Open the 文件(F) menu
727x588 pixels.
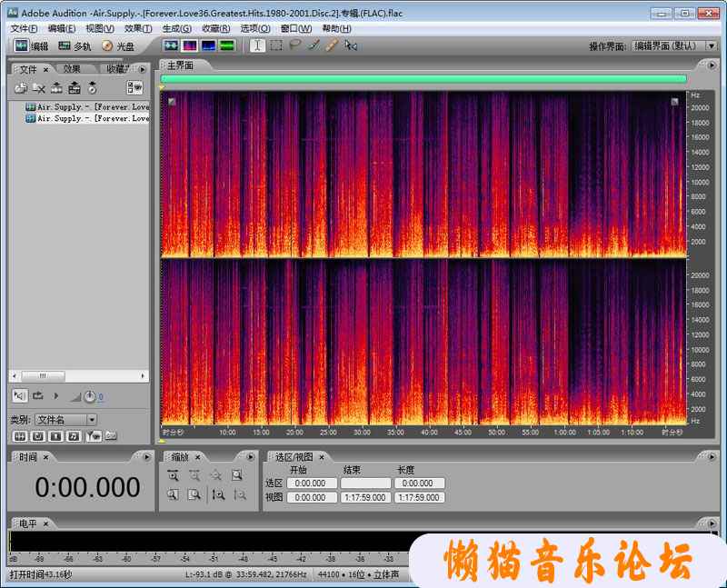(25, 28)
